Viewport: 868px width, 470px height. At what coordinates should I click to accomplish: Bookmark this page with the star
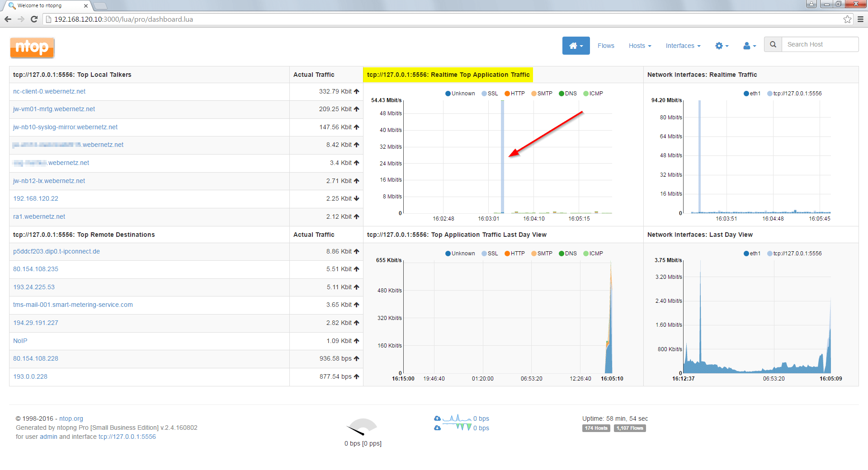[847, 19]
